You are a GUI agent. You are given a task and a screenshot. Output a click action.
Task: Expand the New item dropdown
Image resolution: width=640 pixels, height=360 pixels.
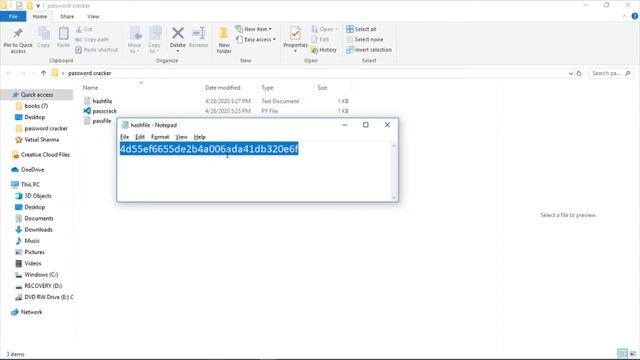(x=254, y=29)
